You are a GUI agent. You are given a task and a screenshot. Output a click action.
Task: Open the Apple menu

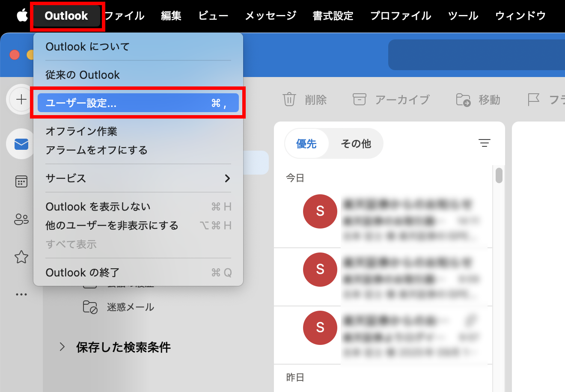click(x=22, y=16)
